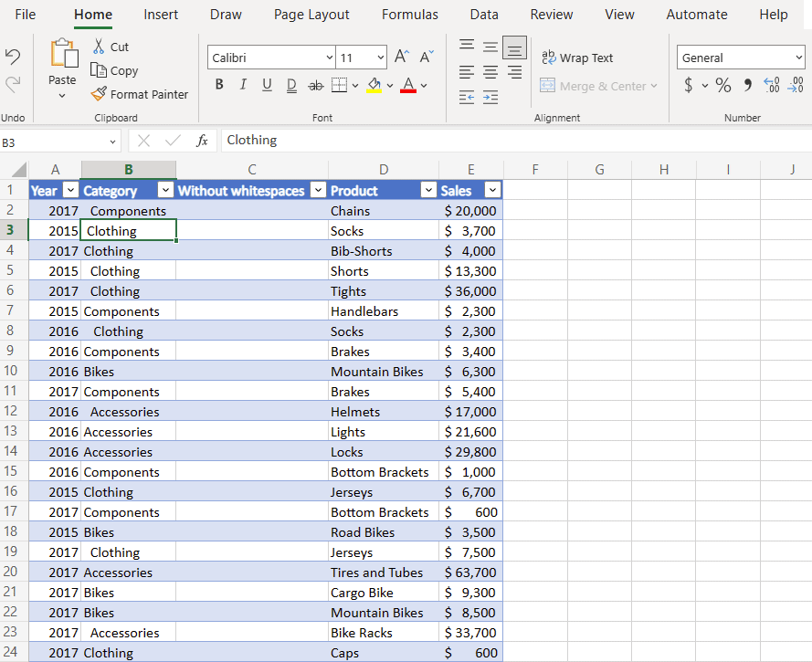Toggle bold formatting

[x=219, y=84]
